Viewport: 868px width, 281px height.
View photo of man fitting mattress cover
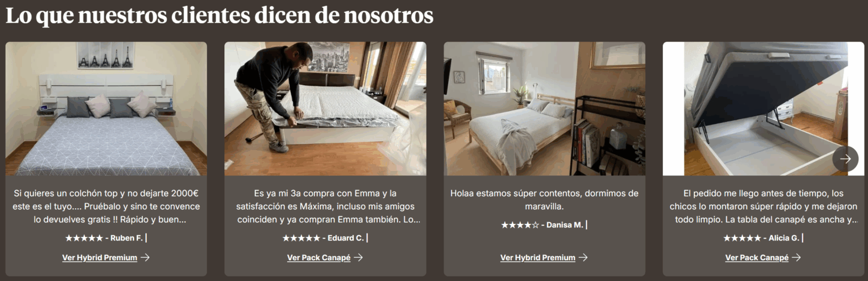pos(325,108)
